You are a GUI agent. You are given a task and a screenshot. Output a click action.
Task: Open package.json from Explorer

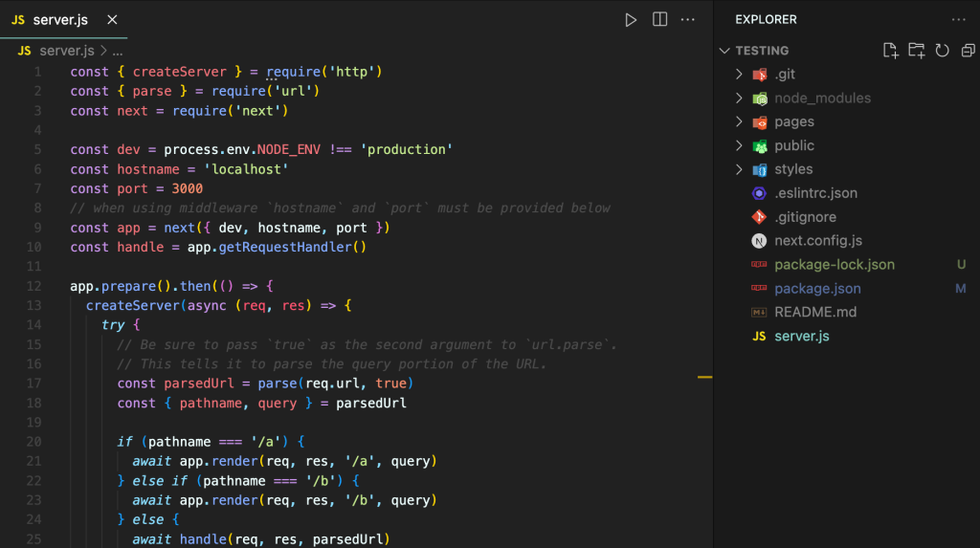tap(817, 288)
